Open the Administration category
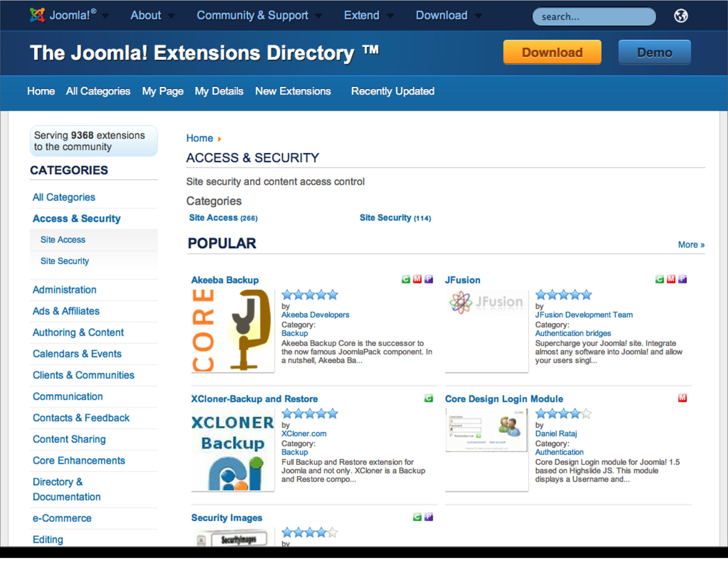 pyautogui.click(x=65, y=290)
